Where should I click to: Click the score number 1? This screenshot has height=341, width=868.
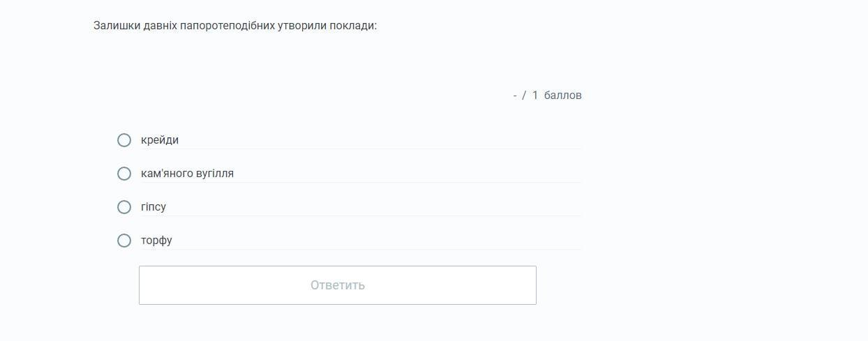(x=535, y=95)
